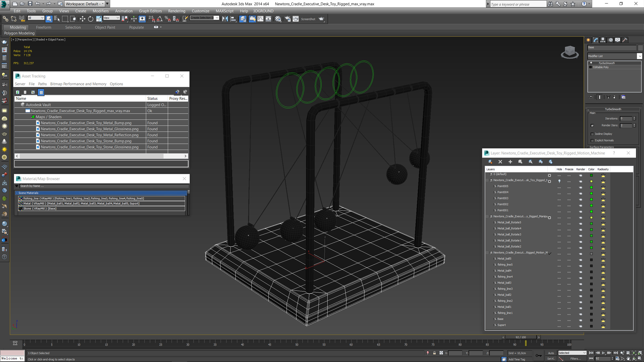Viewport: 644px width, 362px height.
Task: Click the Auto key button
Action: (x=551, y=353)
